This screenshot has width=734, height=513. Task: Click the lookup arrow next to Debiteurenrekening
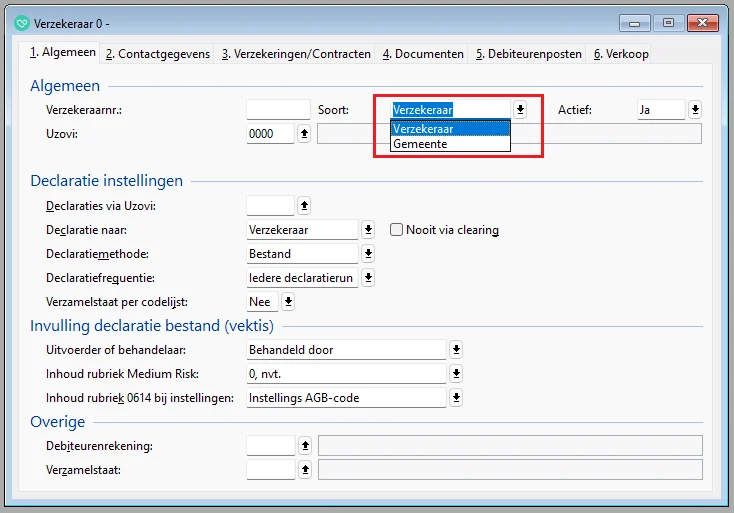pos(304,445)
